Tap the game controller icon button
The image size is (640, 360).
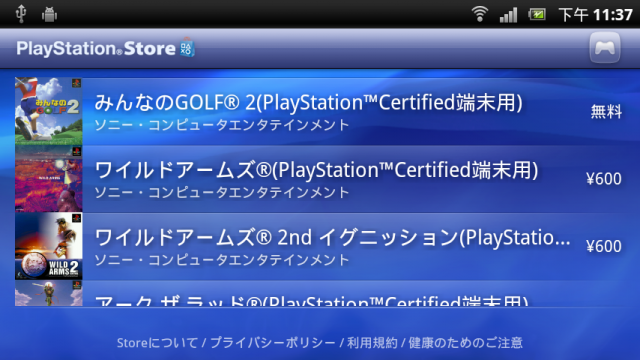point(605,48)
